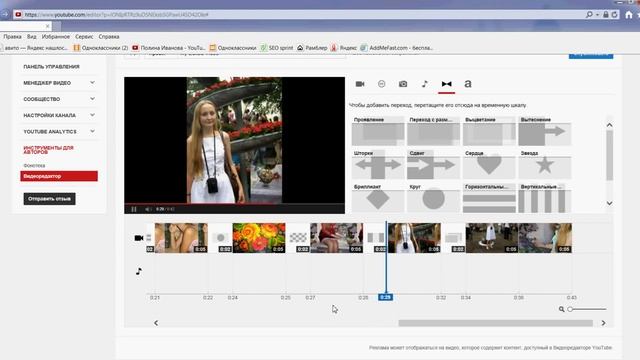Pick the Сердце heart transition
Screen dimensions: 640x360
tap(489, 164)
